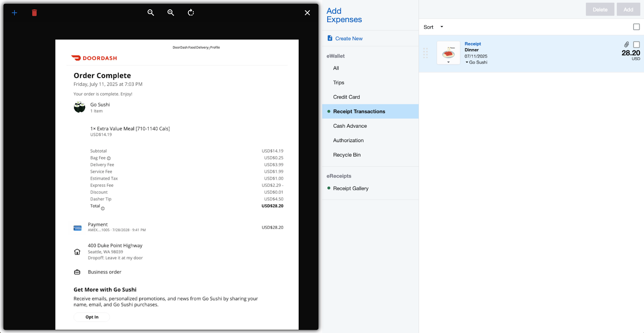The width and height of the screenshot is (644, 333).
Task: Click the DoorDash Food Delivery Profile header text
Action: (x=196, y=48)
